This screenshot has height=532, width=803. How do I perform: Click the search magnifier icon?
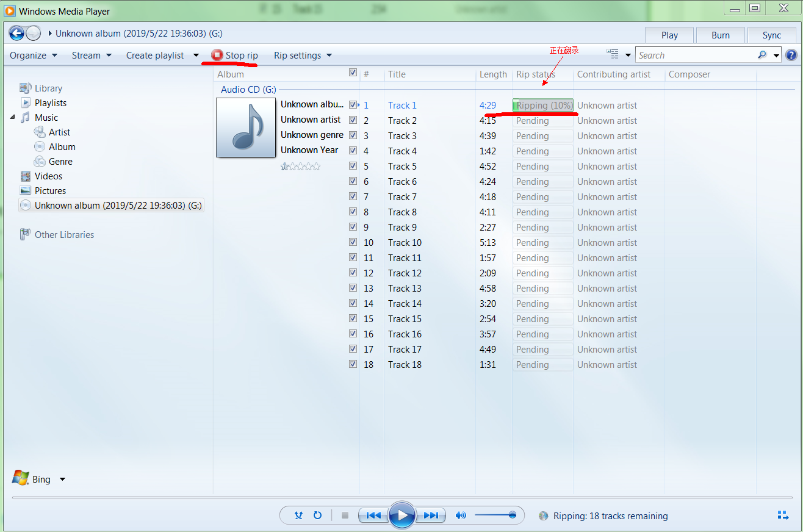pyautogui.click(x=762, y=55)
